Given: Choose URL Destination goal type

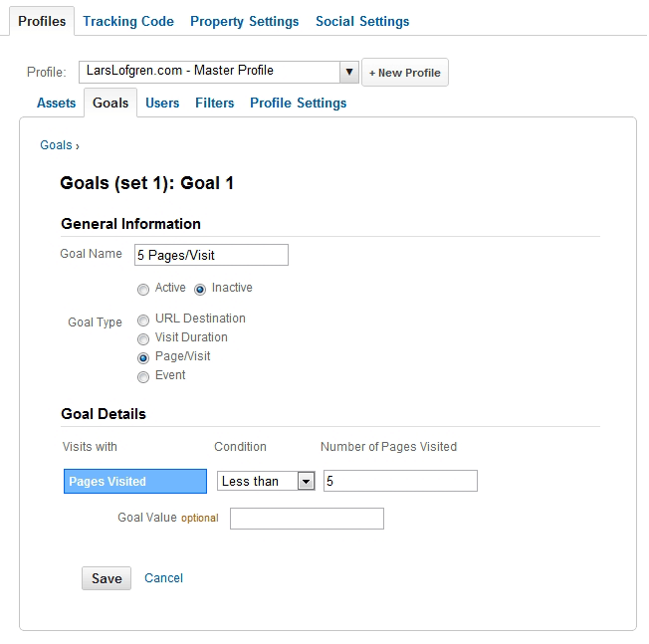Looking at the screenshot, I should pos(143,321).
